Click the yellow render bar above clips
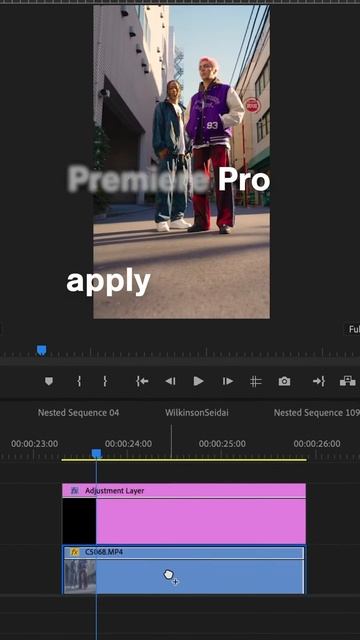This screenshot has height=640, width=360. (184, 460)
